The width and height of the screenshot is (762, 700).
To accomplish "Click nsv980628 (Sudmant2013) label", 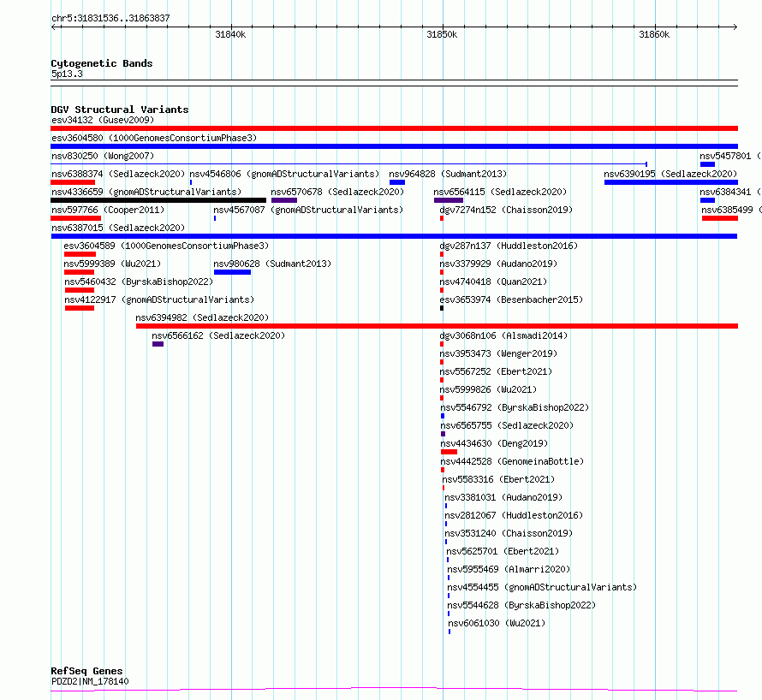I will 272,264.
